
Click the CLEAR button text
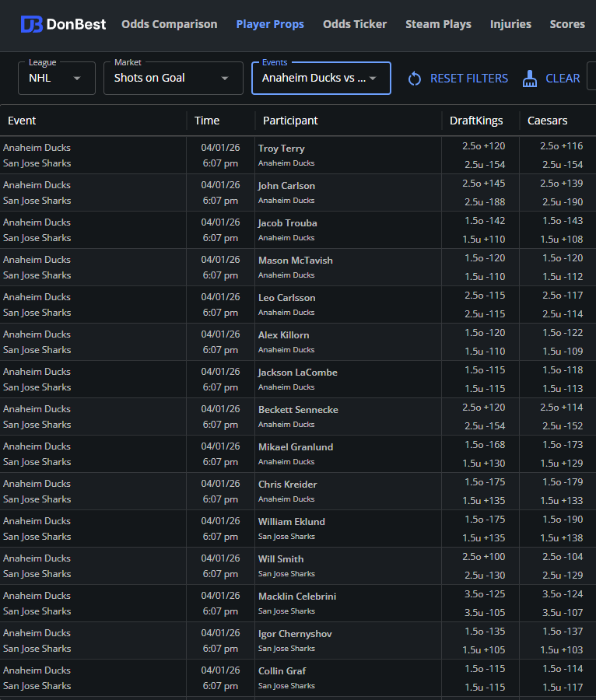tap(563, 79)
